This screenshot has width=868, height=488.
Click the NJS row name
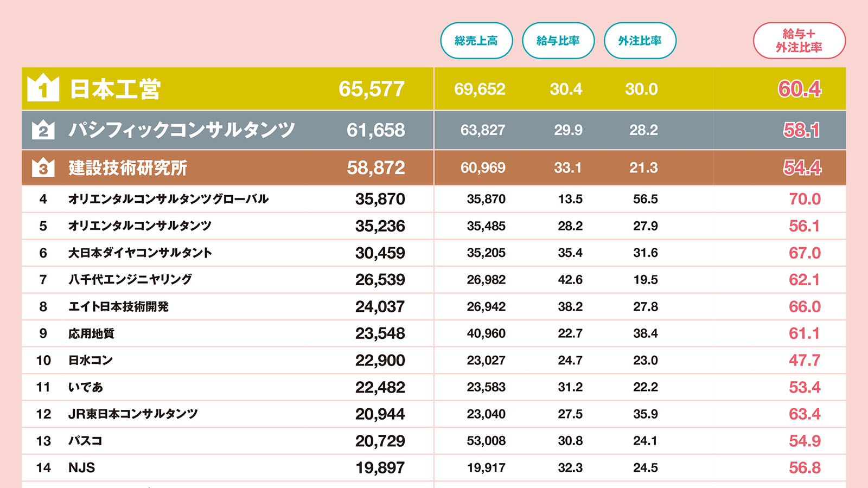[x=81, y=468]
